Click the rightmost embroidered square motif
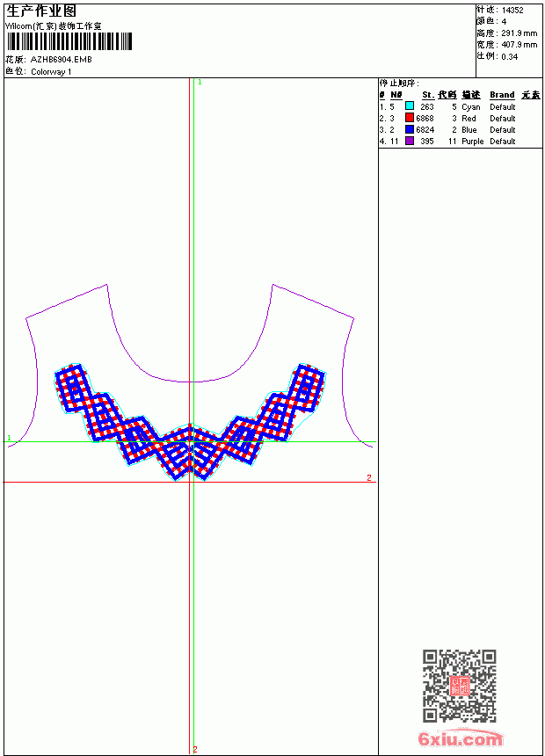This screenshot has height=756, width=545. 309,388
